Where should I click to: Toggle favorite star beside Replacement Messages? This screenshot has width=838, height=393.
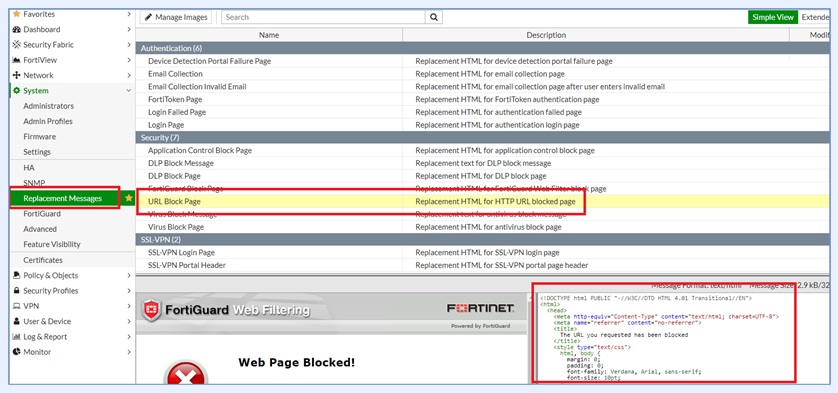point(128,198)
